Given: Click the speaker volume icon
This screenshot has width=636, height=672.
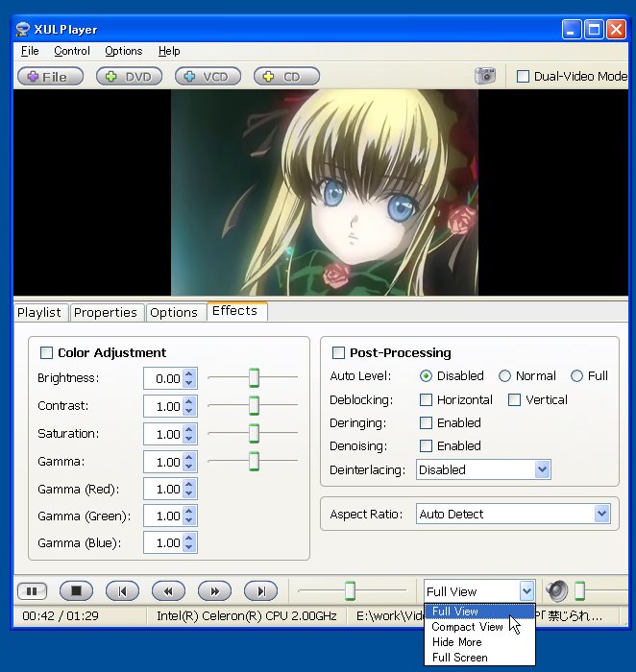Looking at the screenshot, I should [556, 590].
